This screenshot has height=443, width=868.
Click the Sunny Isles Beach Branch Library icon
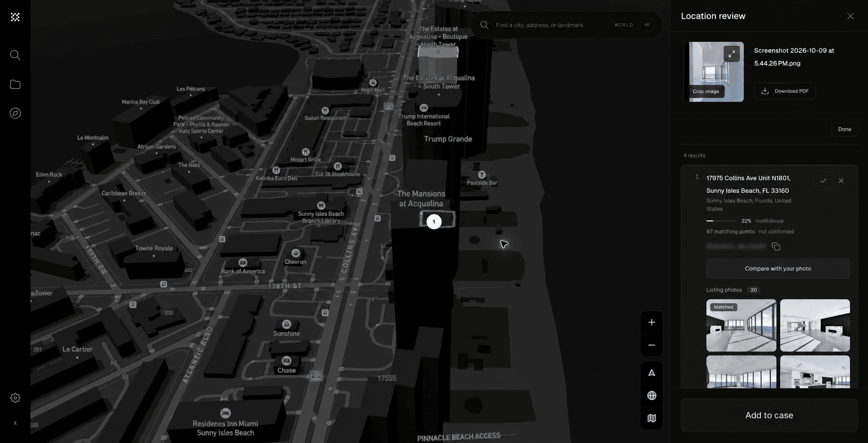321,205
